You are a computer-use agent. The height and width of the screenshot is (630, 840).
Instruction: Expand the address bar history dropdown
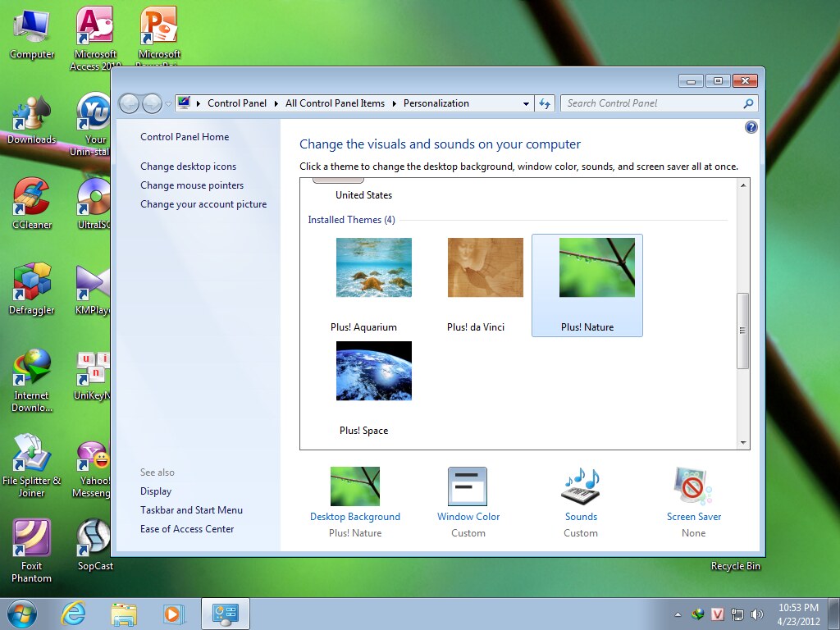click(x=527, y=104)
